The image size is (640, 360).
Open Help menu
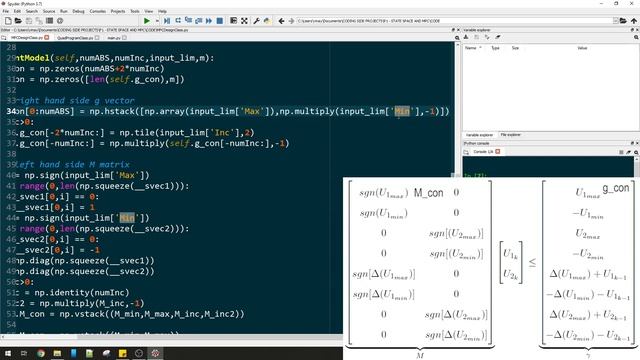[x=162, y=11]
